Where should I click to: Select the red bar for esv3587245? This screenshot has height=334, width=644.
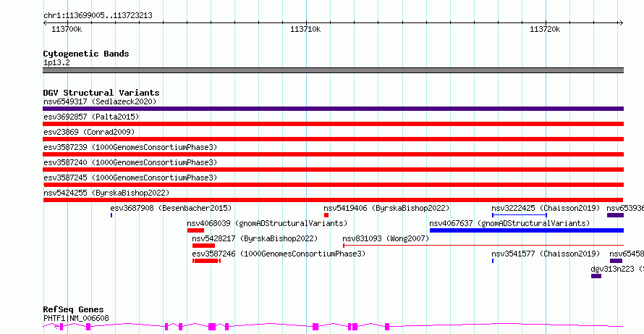(333, 185)
